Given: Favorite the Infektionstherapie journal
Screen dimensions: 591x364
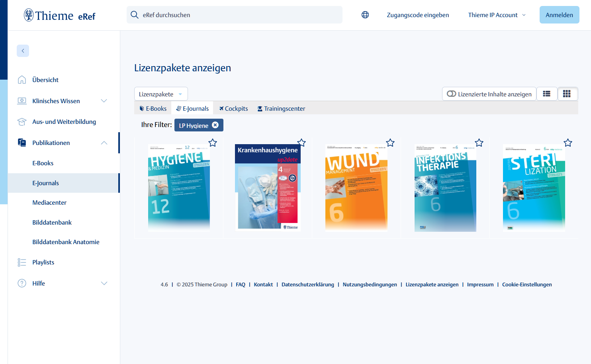Looking at the screenshot, I should (x=479, y=143).
